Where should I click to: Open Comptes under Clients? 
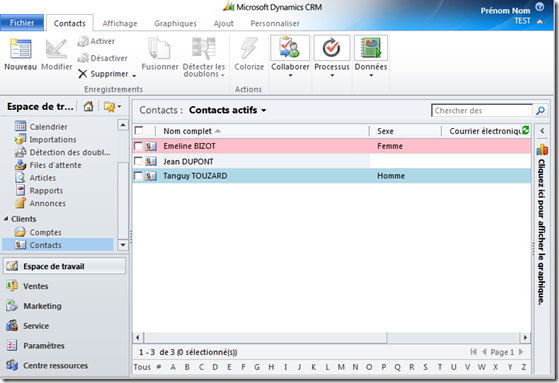(38, 232)
